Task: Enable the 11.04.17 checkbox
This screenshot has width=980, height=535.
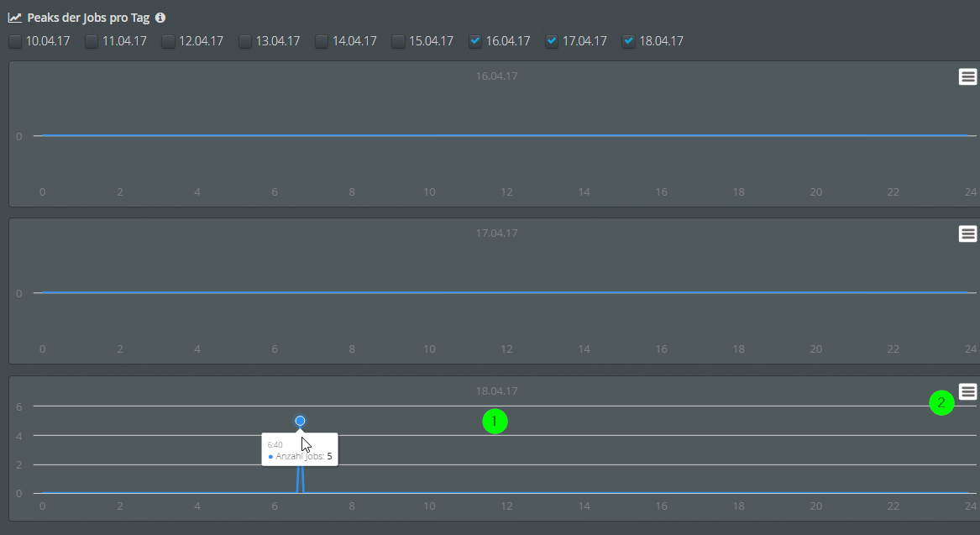Action: [x=92, y=41]
